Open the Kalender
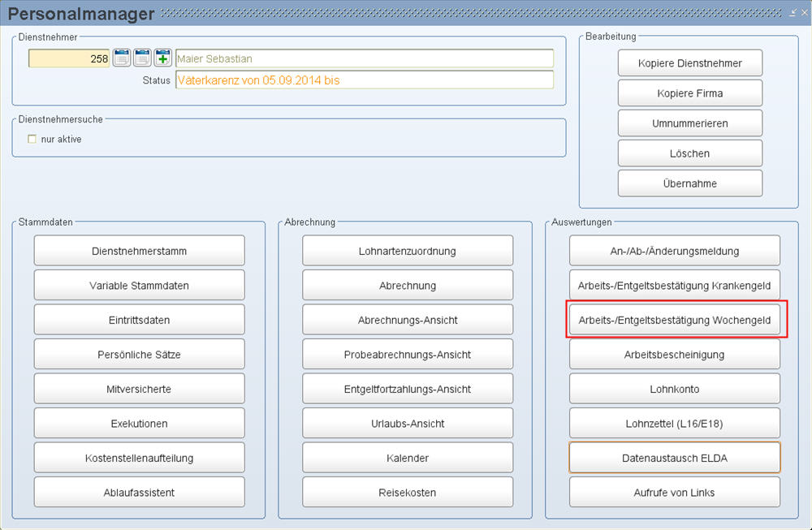812x530 pixels. (408, 458)
